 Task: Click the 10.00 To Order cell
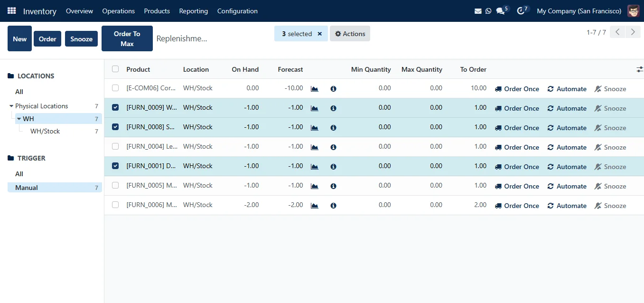(478, 88)
